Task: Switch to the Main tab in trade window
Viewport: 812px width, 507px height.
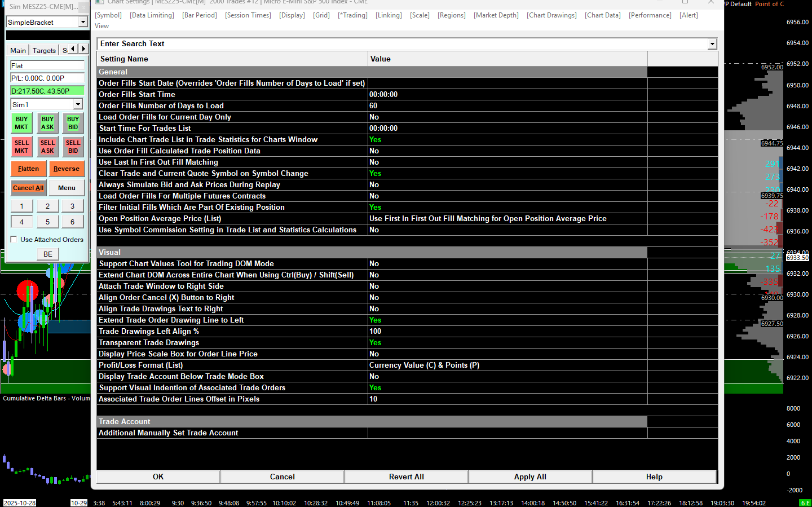Action: (18, 50)
